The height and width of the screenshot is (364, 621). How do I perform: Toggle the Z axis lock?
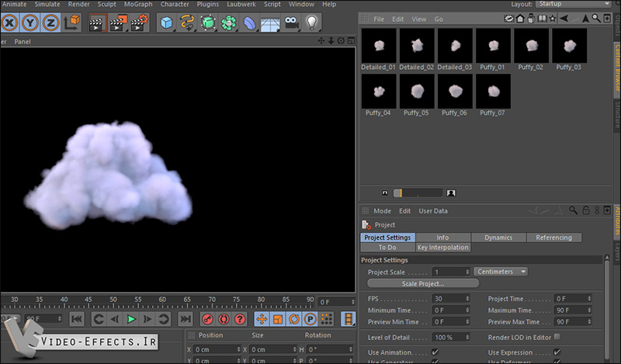50,23
